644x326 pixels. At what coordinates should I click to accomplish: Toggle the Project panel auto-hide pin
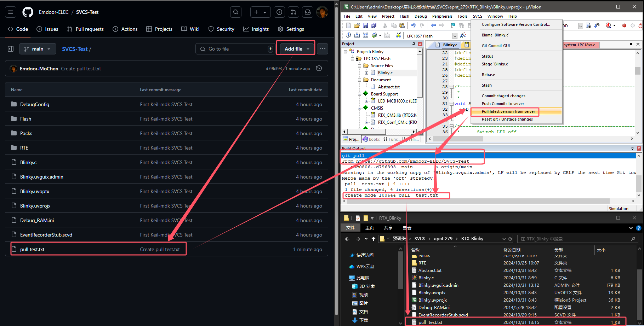click(414, 44)
